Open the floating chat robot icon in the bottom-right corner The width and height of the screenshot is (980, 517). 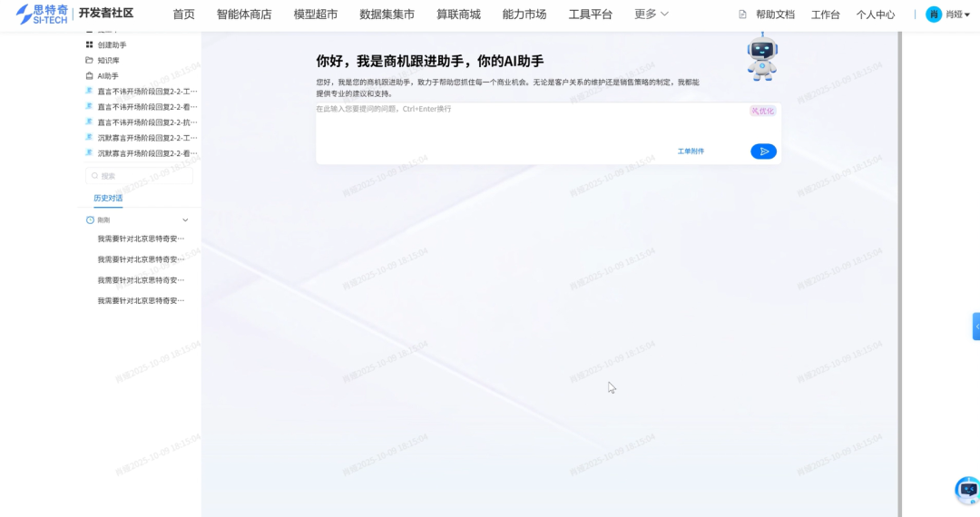tap(967, 490)
